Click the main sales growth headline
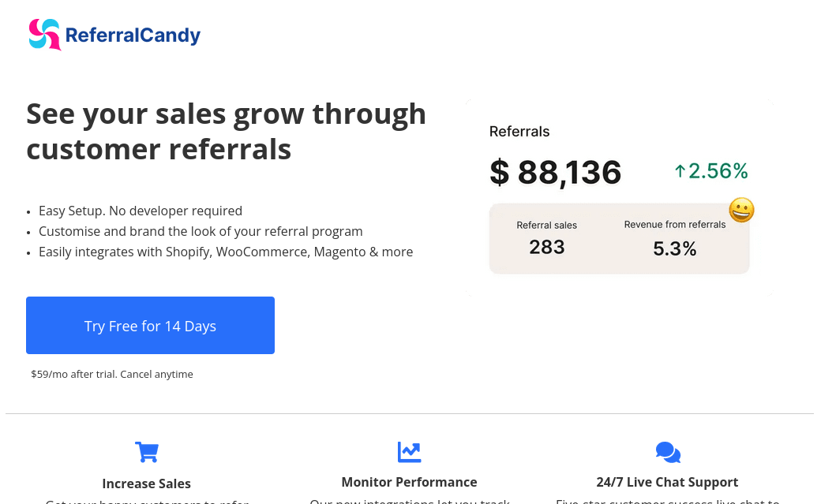Screen dimensions: 836x504 tap(226, 131)
